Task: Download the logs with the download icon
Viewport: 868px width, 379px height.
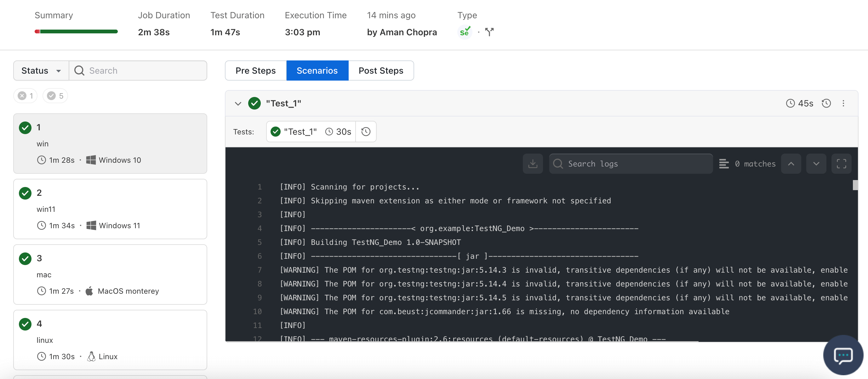Action: coord(532,164)
